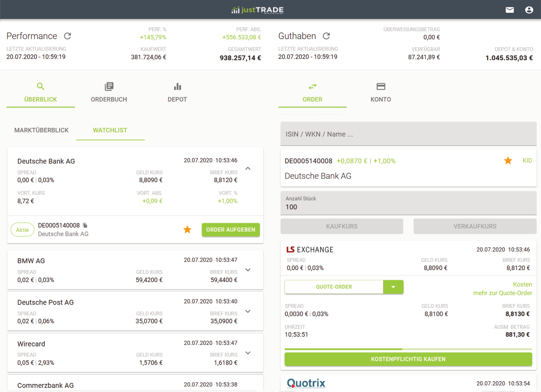
Task: Switch to the ÜBERBLICK tab
Action: [41, 93]
